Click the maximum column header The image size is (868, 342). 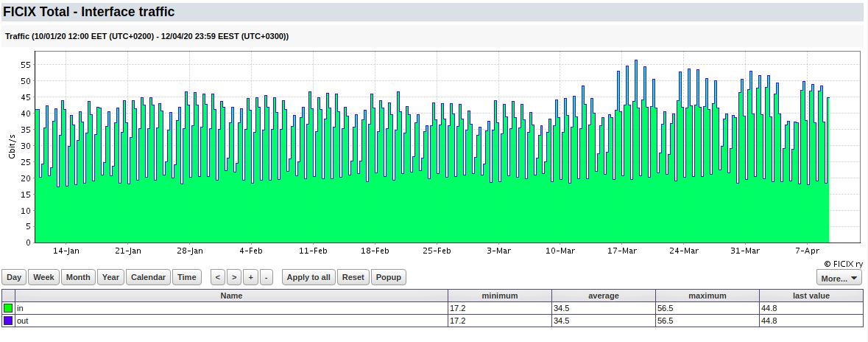point(708,296)
